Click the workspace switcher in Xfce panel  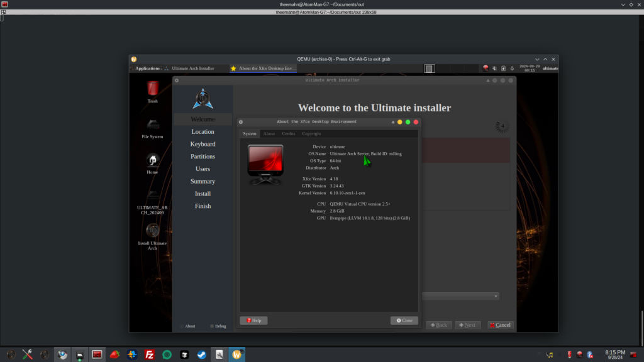[429, 69]
